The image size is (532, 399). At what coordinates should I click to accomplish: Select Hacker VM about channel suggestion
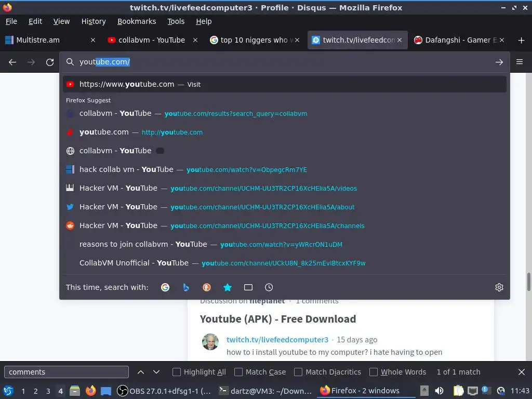click(284, 207)
